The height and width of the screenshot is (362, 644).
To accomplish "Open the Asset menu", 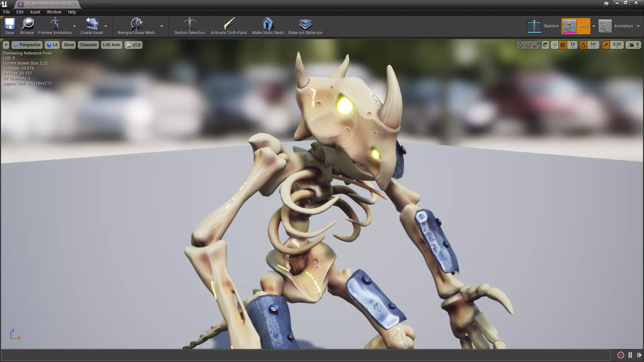I will pyautogui.click(x=35, y=12).
